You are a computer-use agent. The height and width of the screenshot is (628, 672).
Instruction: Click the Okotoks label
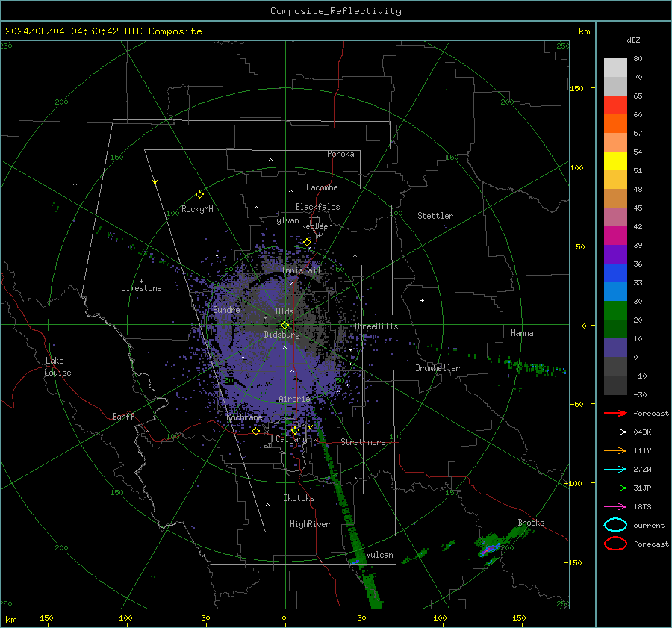[x=299, y=498]
